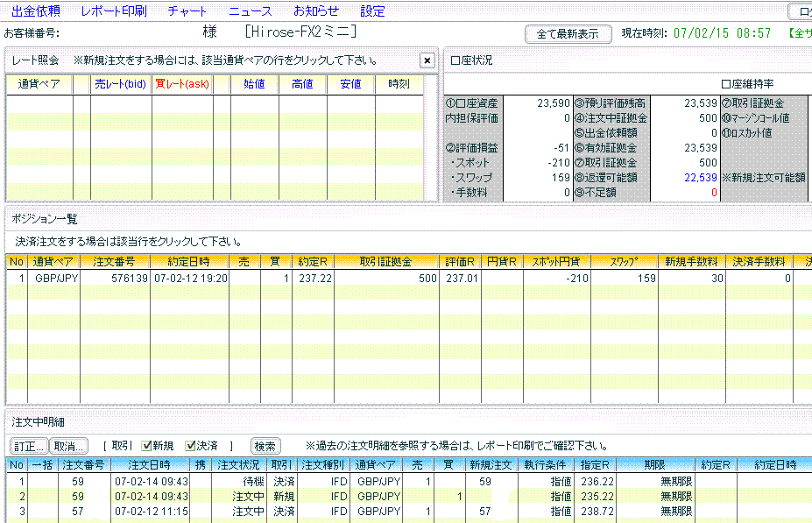
Task: Click the current time 07/02/15 08:57
Action: coord(723,33)
